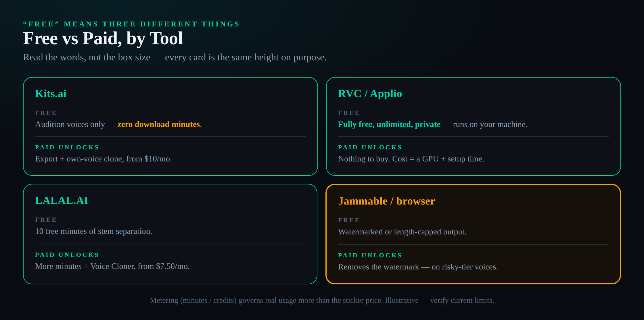Image resolution: width=644 pixels, height=320 pixels.
Task: Click PAID UNLOCKS label in LALAL.AI card
Action: (67, 255)
